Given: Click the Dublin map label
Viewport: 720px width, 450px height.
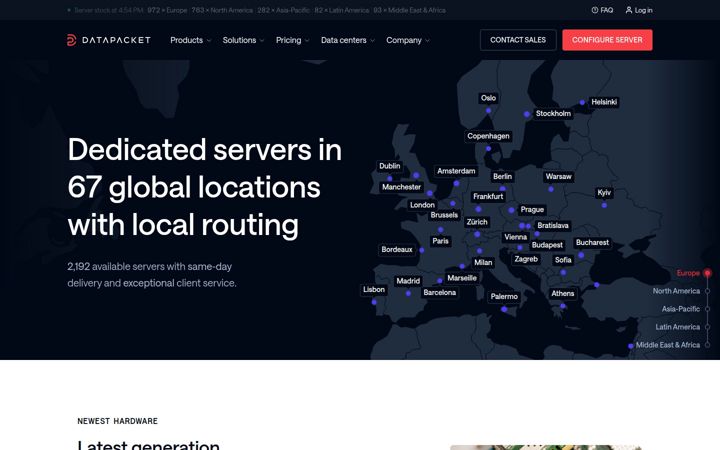Looking at the screenshot, I should pos(389,166).
